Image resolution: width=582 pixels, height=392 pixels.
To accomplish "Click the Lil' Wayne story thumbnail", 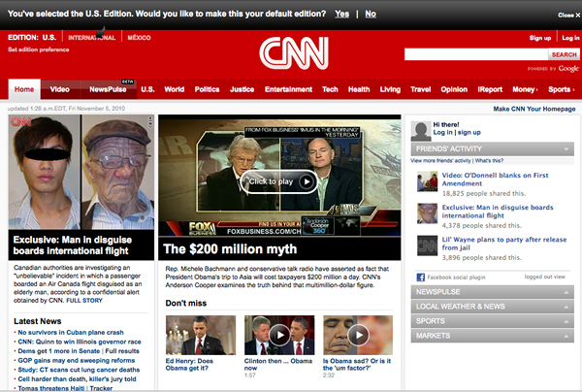I will point(427,245).
